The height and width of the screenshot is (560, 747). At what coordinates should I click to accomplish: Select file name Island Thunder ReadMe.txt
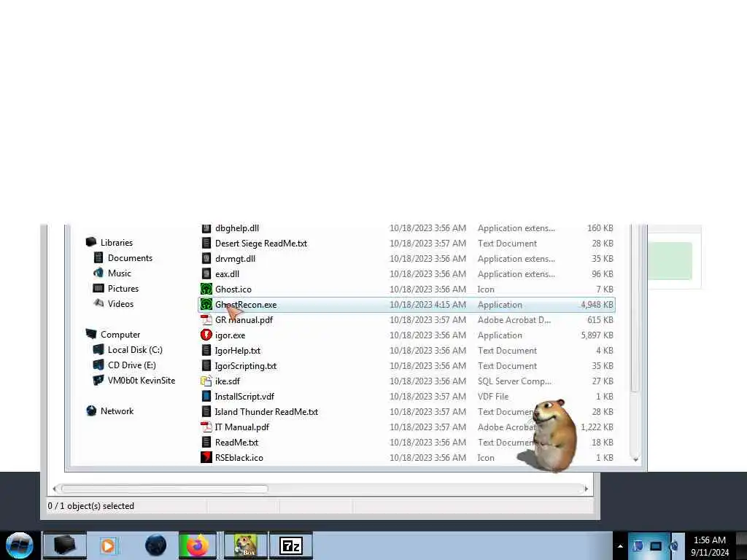point(266,411)
